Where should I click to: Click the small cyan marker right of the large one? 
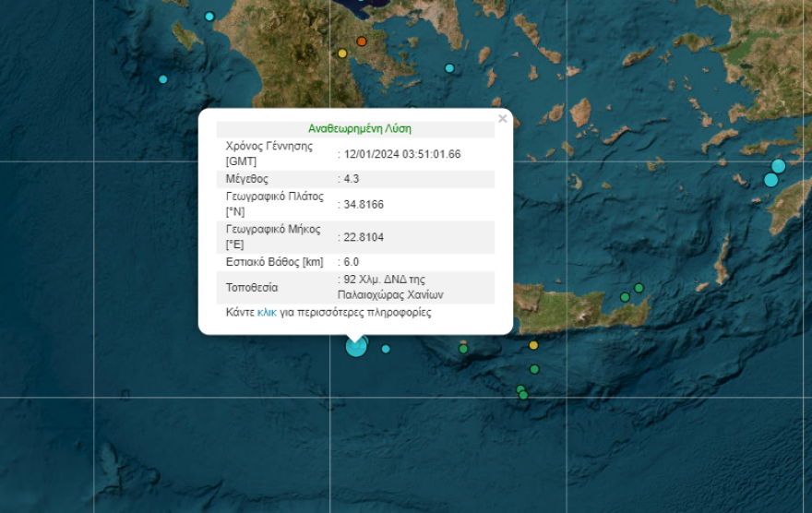[386, 349]
